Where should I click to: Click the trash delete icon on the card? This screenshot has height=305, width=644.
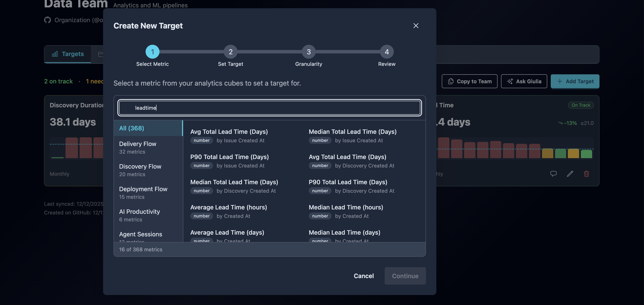[x=587, y=174]
